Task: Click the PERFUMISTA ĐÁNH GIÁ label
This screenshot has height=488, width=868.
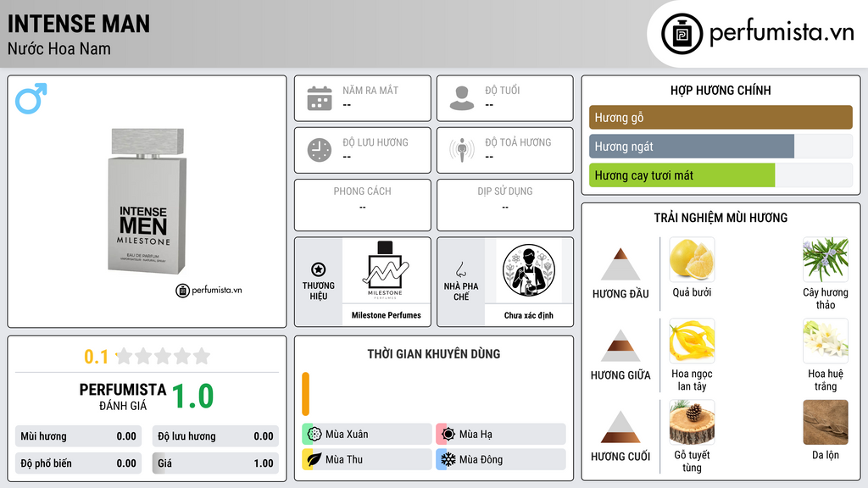Action: (123, 396)
